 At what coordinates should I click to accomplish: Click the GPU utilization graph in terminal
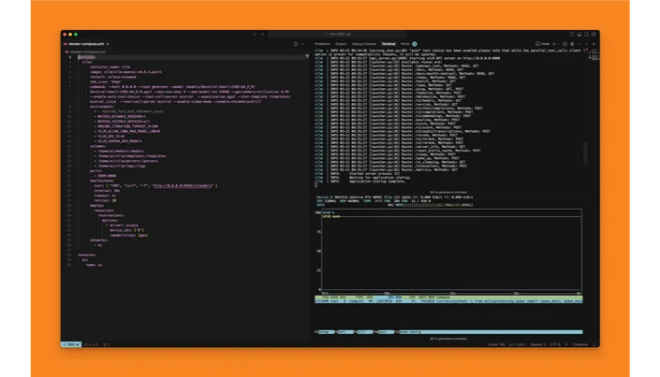[x=451, y=250]
